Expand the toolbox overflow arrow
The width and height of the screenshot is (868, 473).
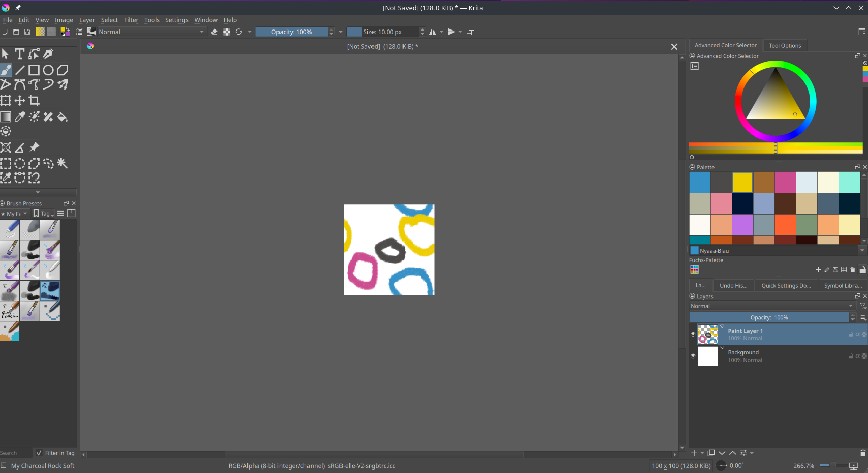[38, 192]
